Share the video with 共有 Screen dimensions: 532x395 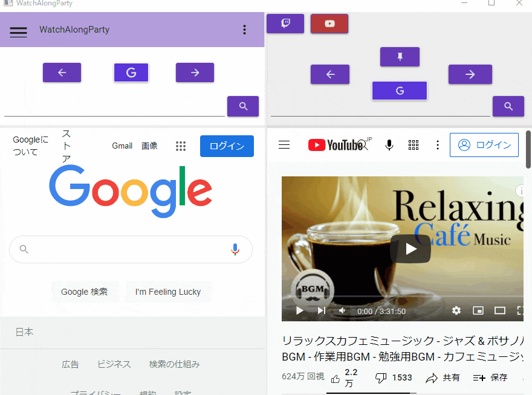[443, 377]
